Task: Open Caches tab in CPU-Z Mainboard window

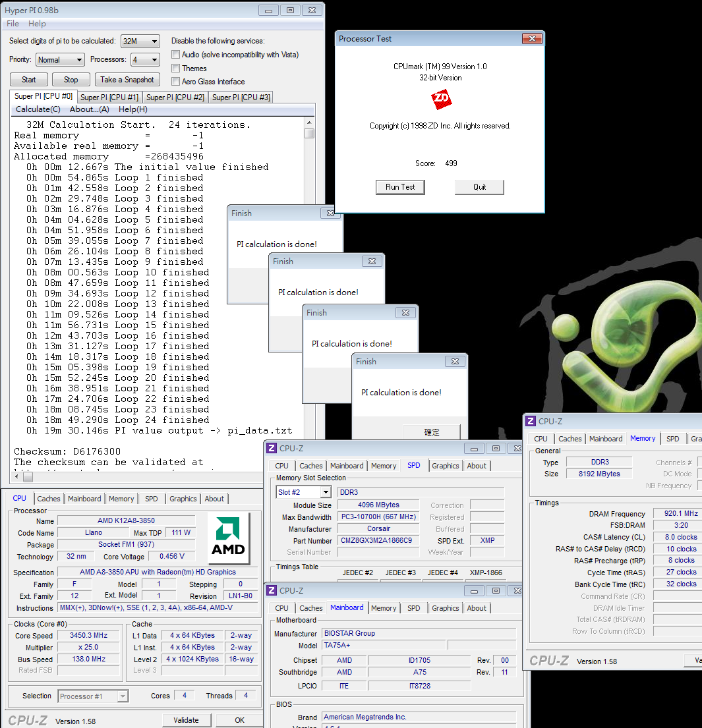Action: pos(311,607)
